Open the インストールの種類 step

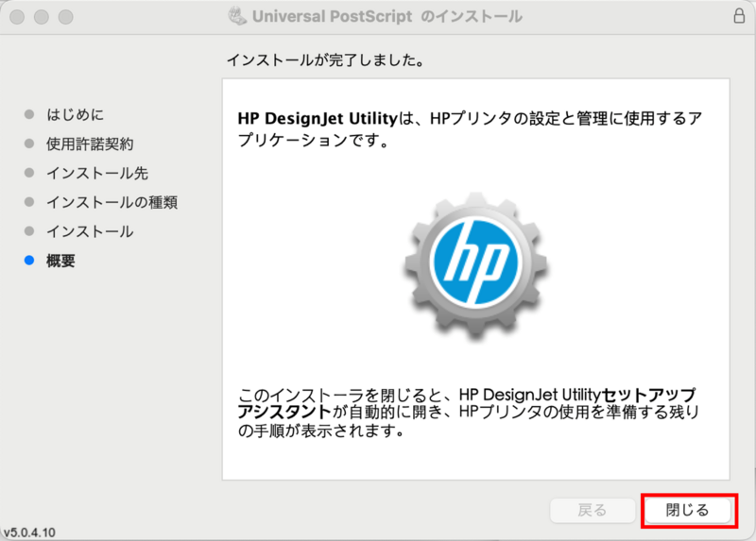click(112, 202)
